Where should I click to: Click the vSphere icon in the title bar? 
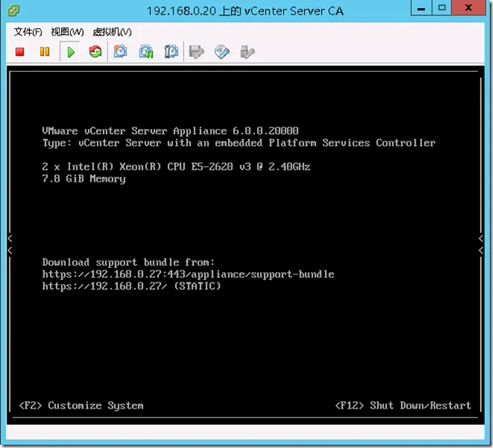pyautogui.click(x=13, y=10)
